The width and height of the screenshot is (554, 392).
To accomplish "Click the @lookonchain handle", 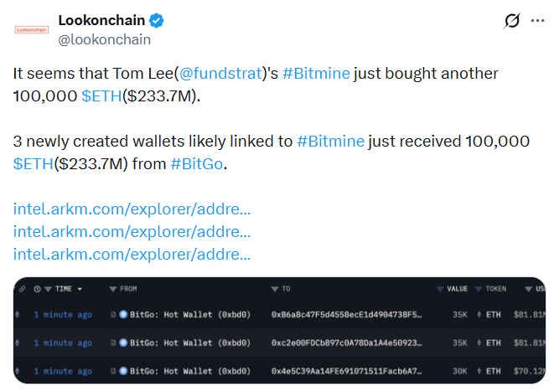I will (x=105, y=39).
